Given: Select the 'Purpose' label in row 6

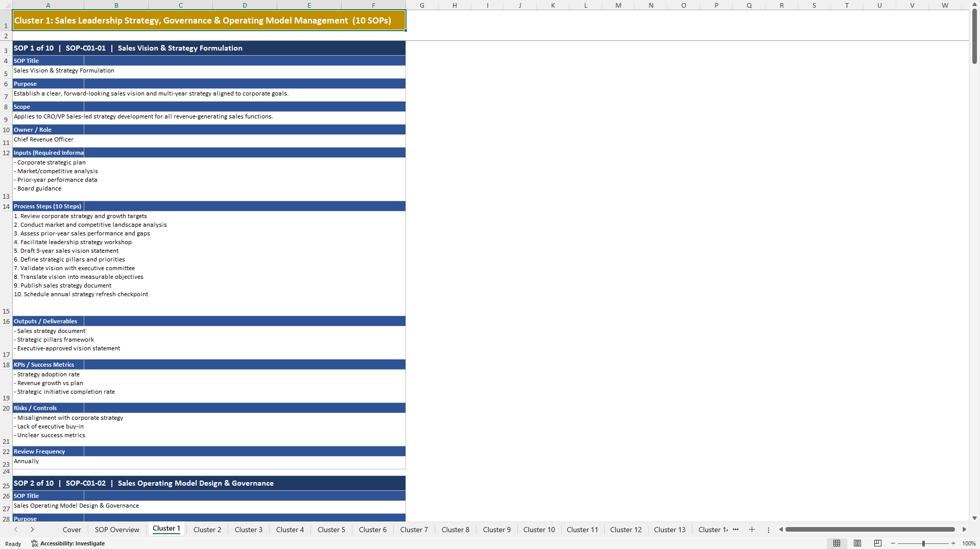Looking at the screenshot, I should point(48,84).
